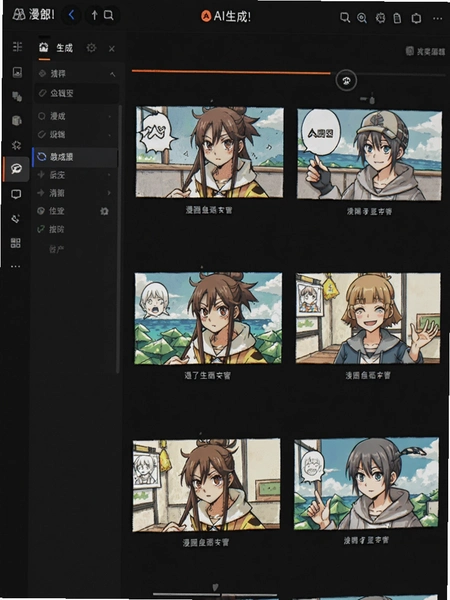Open the thumbnail of girl wearing a cap
This screenshot has width=450, height=600.
pyautogui.click(x=369, y=154)
